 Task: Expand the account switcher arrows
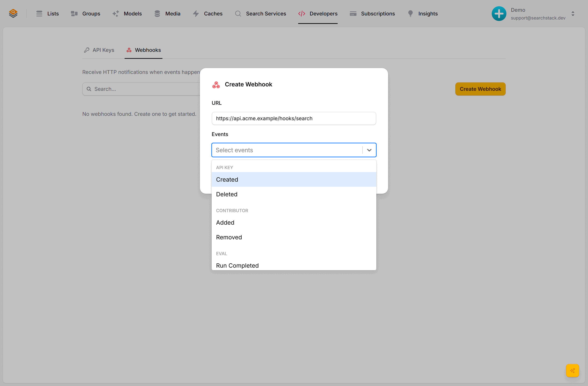[x=573, y=14]
